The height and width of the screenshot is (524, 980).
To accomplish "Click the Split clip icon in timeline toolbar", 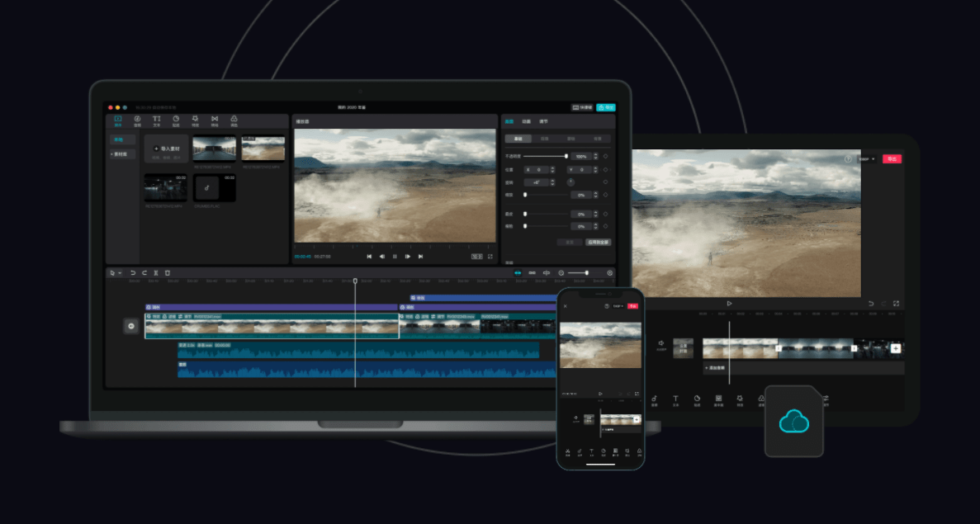I will point(156,272).
